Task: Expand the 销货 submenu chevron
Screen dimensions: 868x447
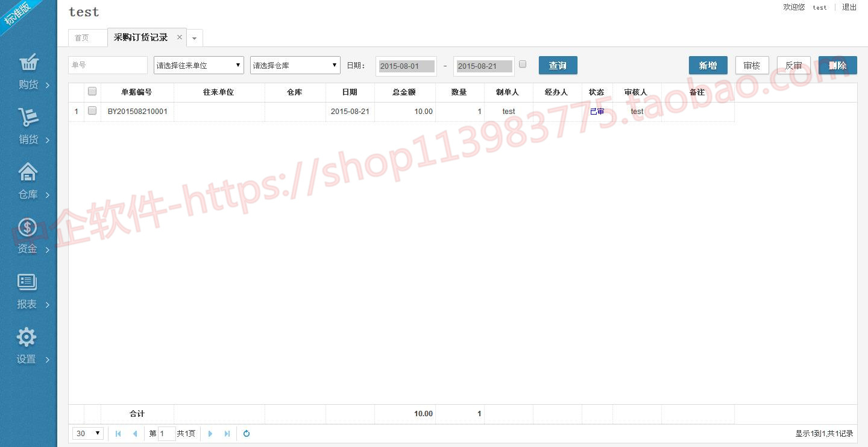Action: (x=48, y=140)
